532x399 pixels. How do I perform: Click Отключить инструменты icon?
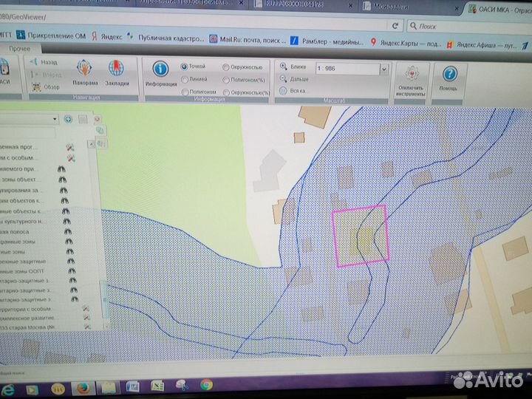(410, 75)
